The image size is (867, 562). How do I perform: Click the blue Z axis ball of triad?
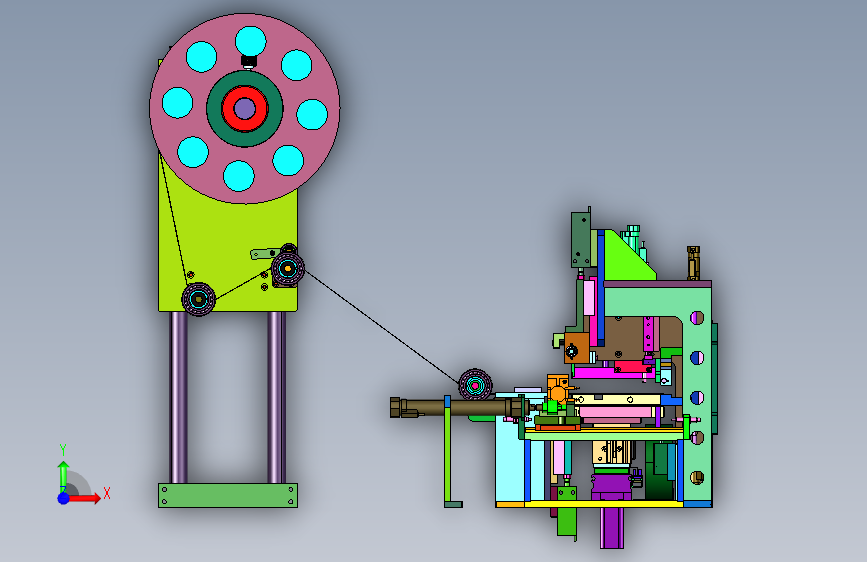[63, 498]
